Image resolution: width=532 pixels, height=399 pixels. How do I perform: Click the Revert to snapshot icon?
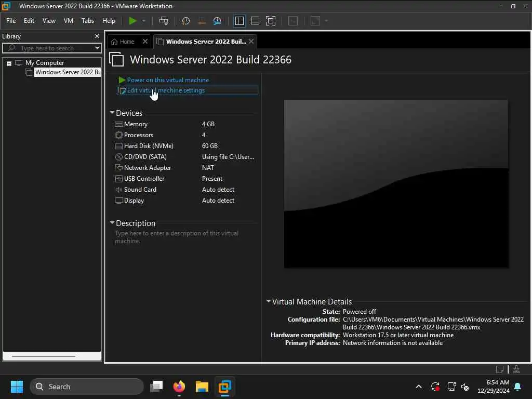tap(202, 21)
